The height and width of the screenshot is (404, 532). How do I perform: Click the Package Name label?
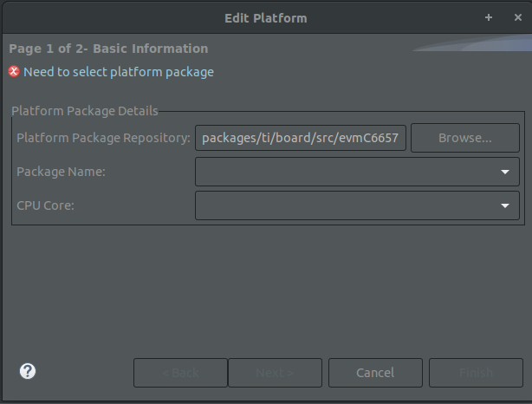61,172
